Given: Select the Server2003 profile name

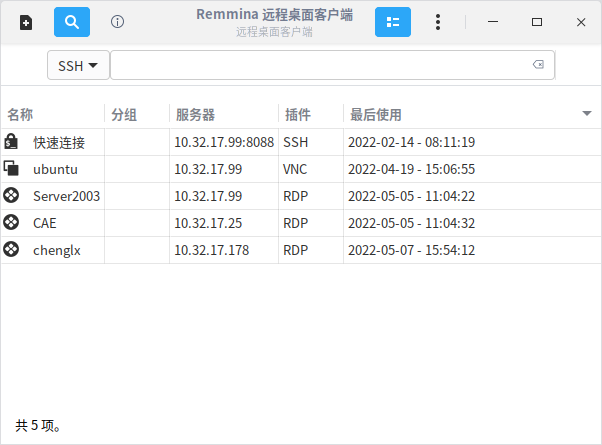Looking at the screenshot, I should [66, 196].
